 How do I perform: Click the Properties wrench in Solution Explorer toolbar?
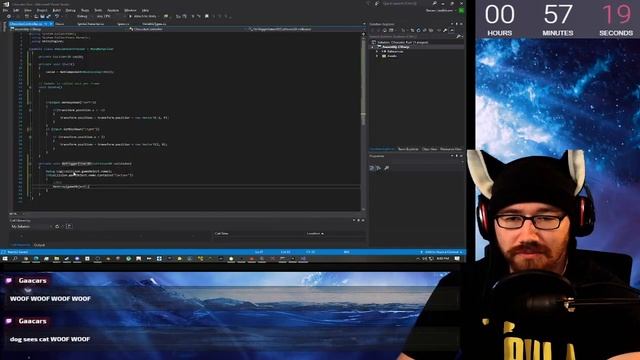[445, 30]
